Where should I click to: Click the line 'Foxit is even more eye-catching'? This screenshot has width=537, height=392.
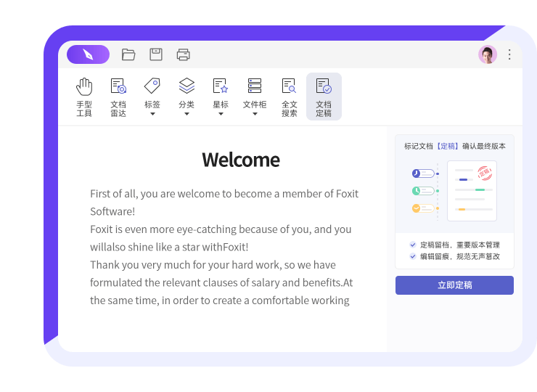tap(221, 229)
